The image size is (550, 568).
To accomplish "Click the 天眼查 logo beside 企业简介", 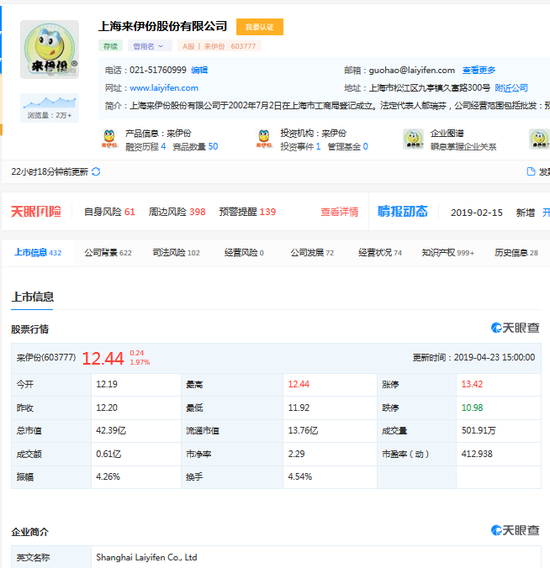I will click(515, 530).
